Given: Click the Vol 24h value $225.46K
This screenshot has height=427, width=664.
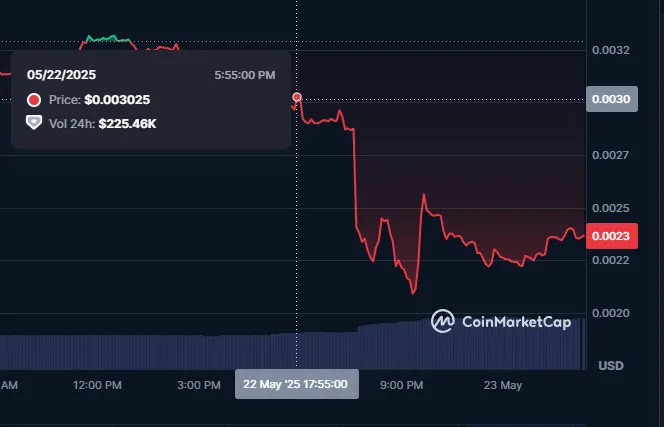Looking at the screenshot, I should [x=127, y=124].
